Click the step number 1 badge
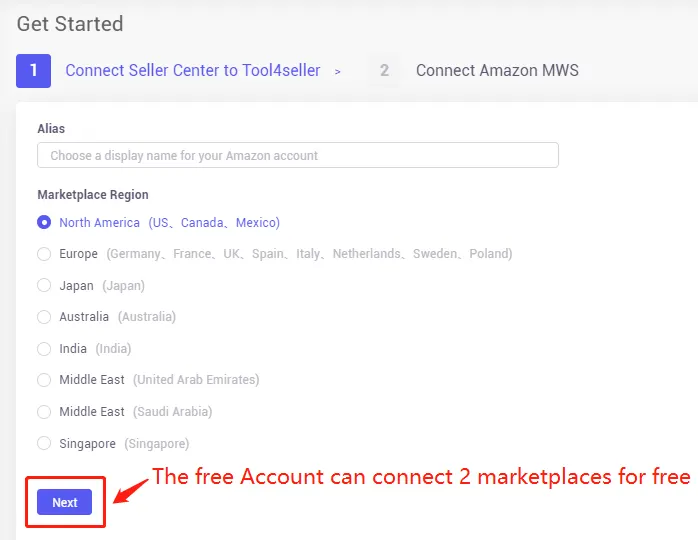The image size is (698, 540). [x=33, y=71]
